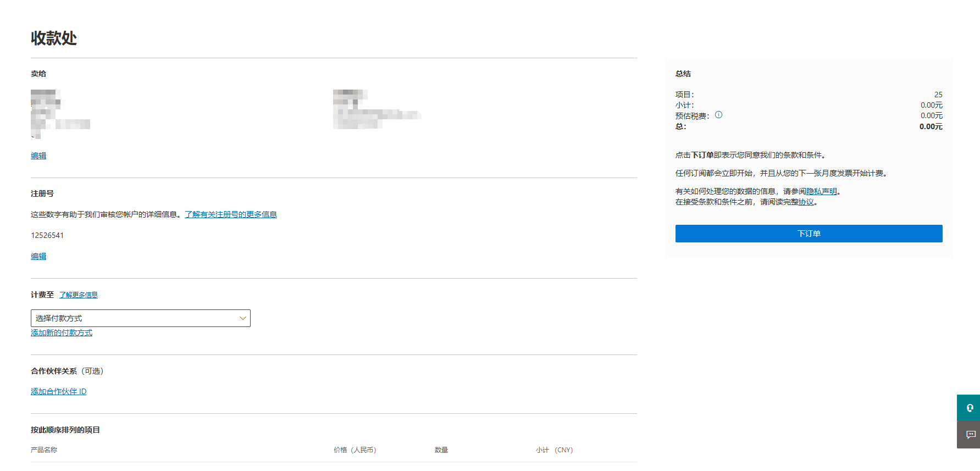Click the bold total 0.00元 amount

click(931, 126)
